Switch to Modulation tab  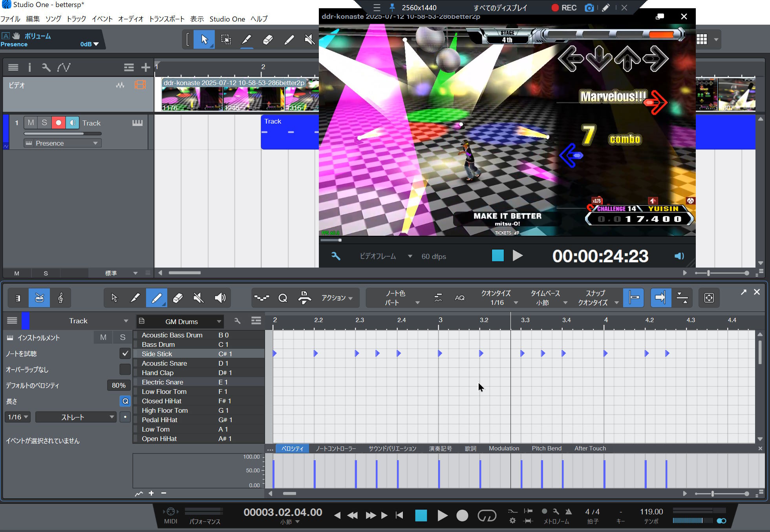(504, 448)
